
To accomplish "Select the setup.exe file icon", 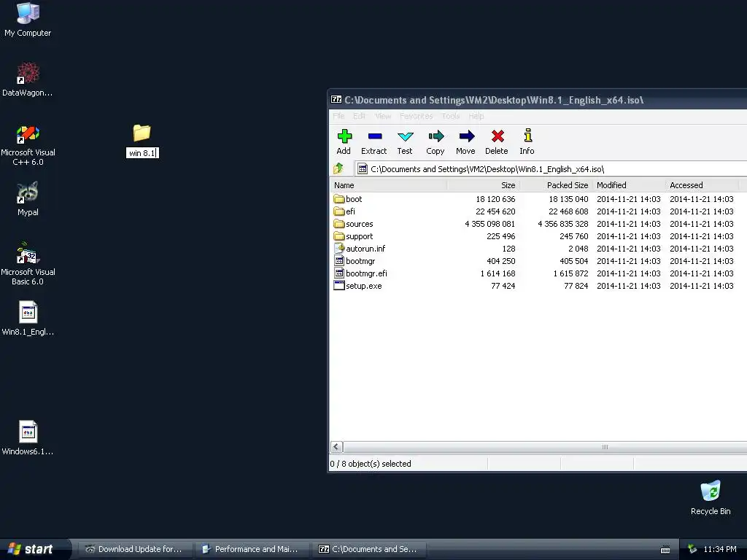I will point(338,286).
